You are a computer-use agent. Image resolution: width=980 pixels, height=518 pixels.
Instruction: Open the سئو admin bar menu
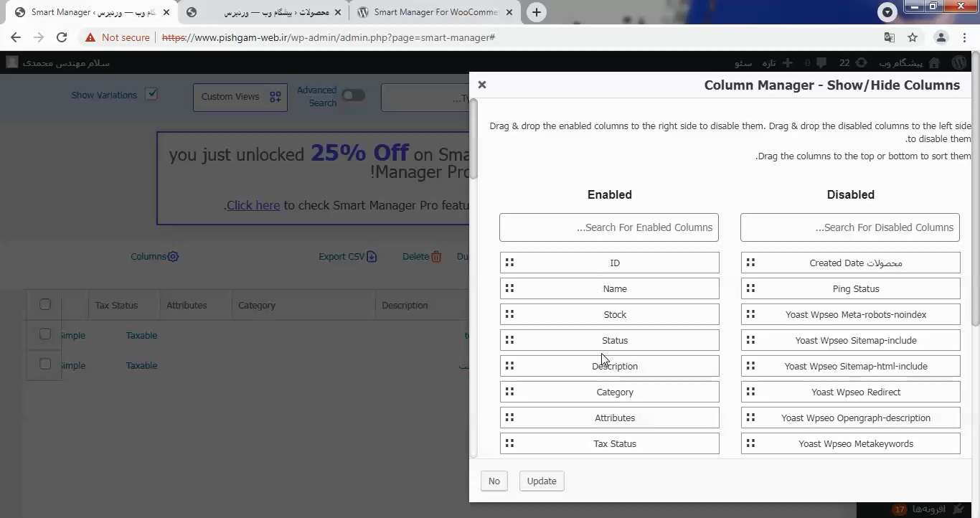pyautogui.click(x=743, y=63)
